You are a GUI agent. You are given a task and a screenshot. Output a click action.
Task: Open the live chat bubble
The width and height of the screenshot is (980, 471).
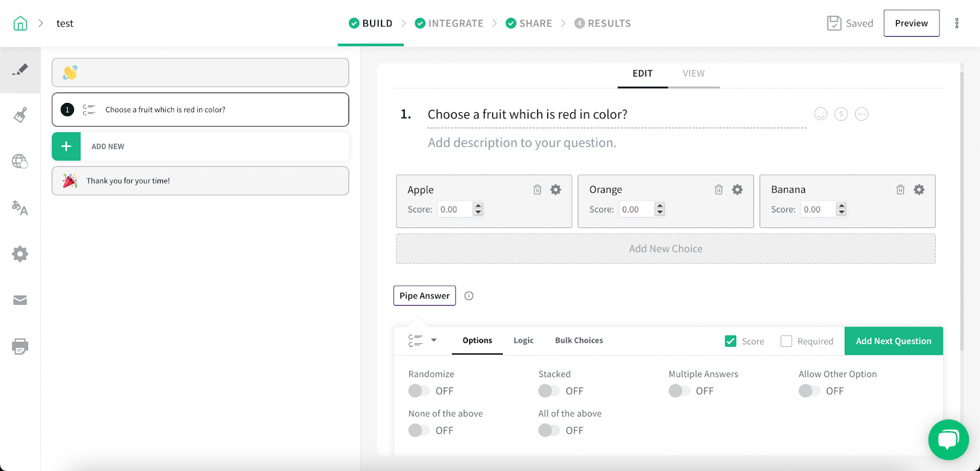[948, 439]
